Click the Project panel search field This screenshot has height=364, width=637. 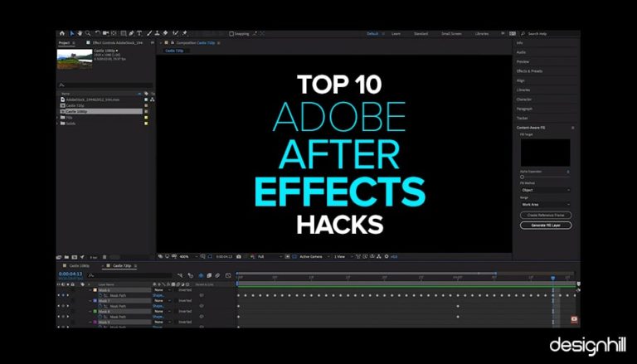[105, 85]
